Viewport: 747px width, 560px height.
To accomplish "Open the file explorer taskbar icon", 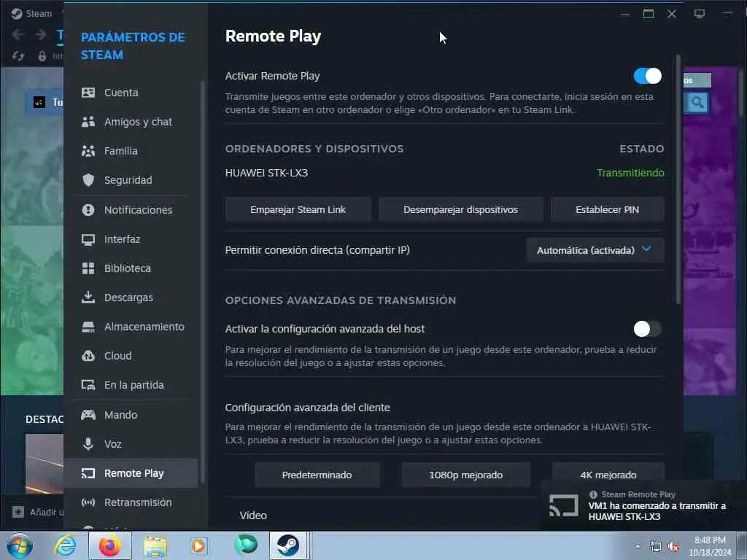I will coord(155,545).
